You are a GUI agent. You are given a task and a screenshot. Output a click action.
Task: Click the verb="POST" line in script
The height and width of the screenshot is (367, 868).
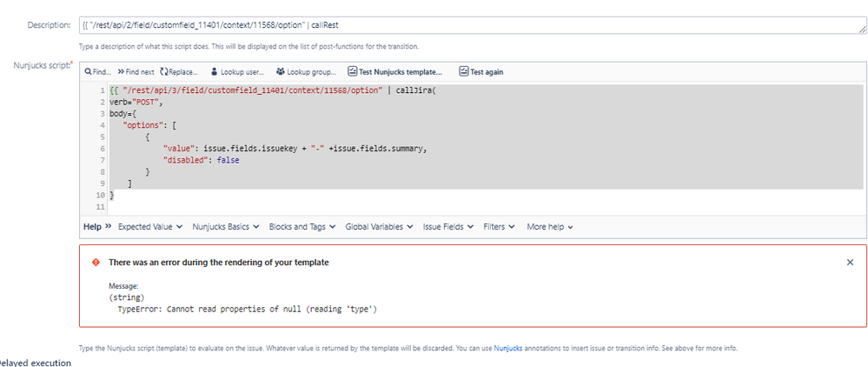135,102
